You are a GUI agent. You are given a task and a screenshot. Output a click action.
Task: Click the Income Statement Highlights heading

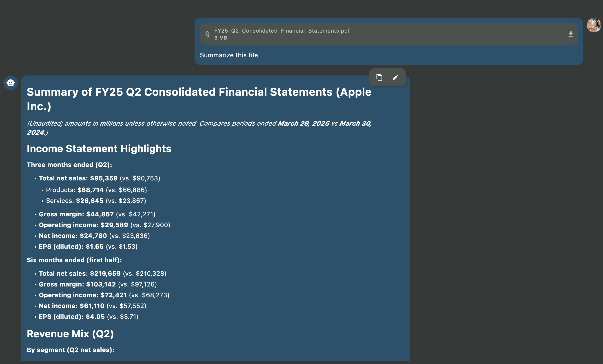click(99, 149)
